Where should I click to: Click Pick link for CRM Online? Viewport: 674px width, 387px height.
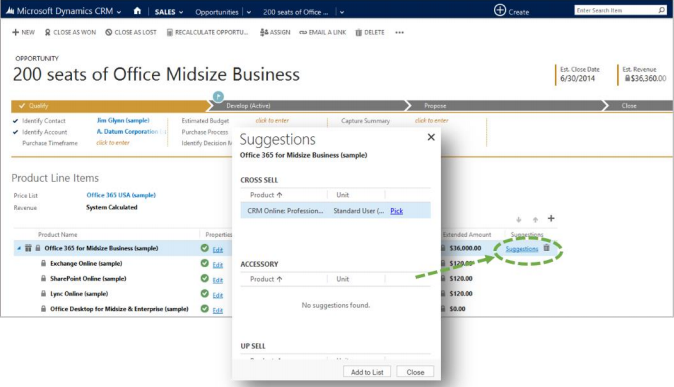point(396,211)
